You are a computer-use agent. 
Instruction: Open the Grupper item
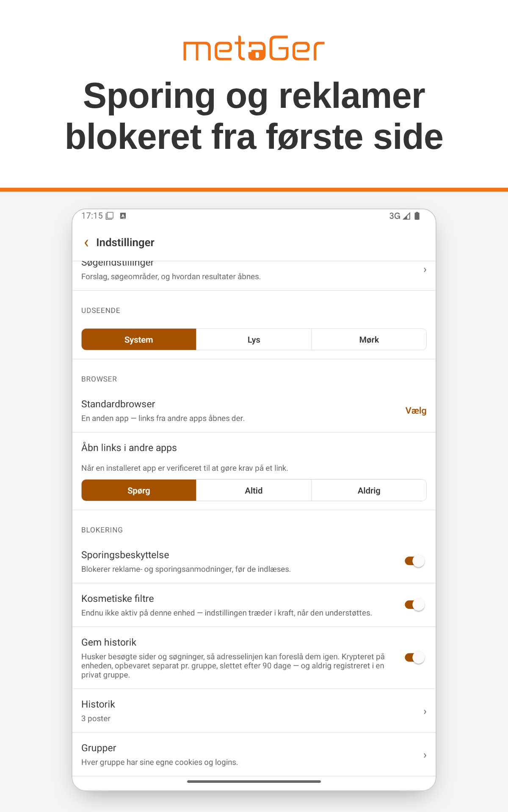click(254, 754)
